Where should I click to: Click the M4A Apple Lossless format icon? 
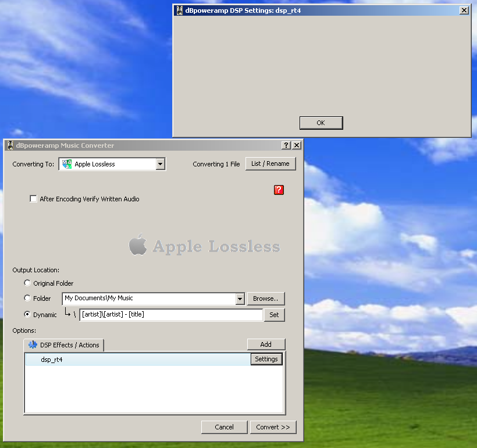point(67,164)
